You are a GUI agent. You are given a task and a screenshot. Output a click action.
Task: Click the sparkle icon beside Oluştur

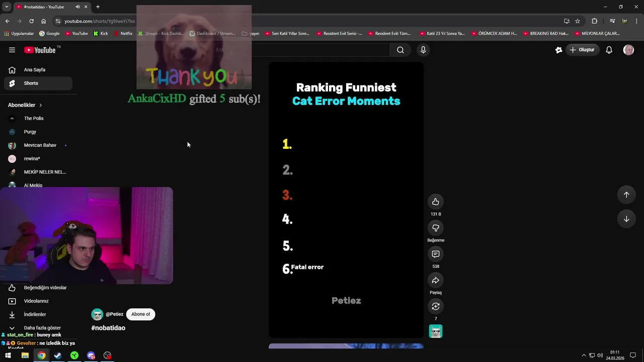(558, 50)
